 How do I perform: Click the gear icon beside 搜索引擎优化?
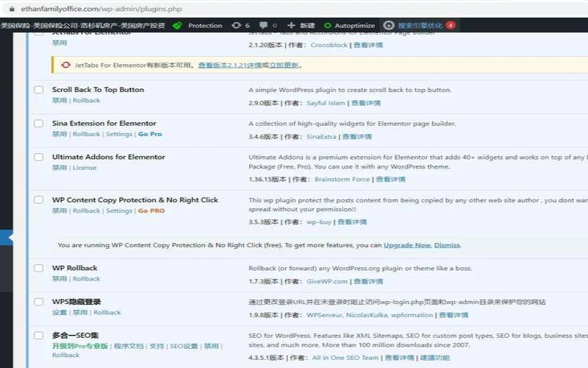coord(389,25)
